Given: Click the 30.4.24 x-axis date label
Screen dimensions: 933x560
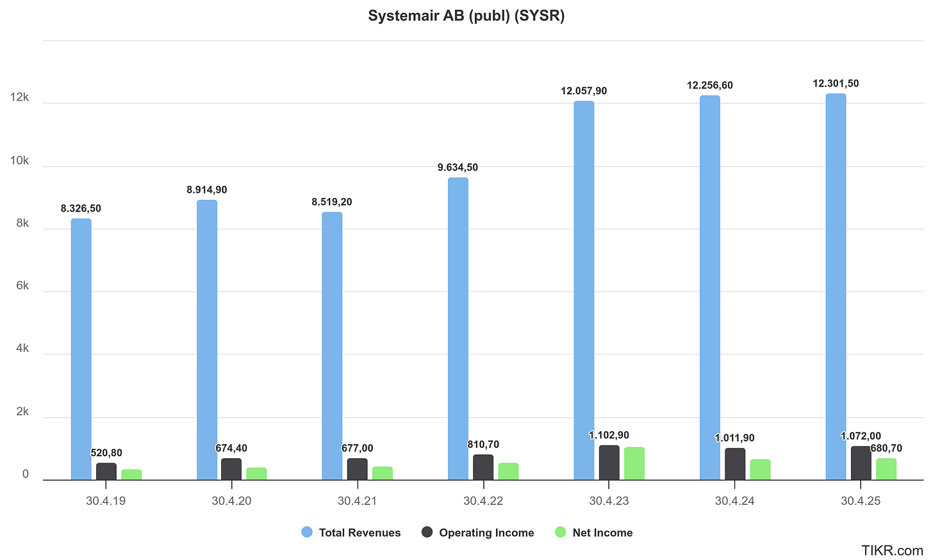Looking at the screenshot, I should (735, 501).
